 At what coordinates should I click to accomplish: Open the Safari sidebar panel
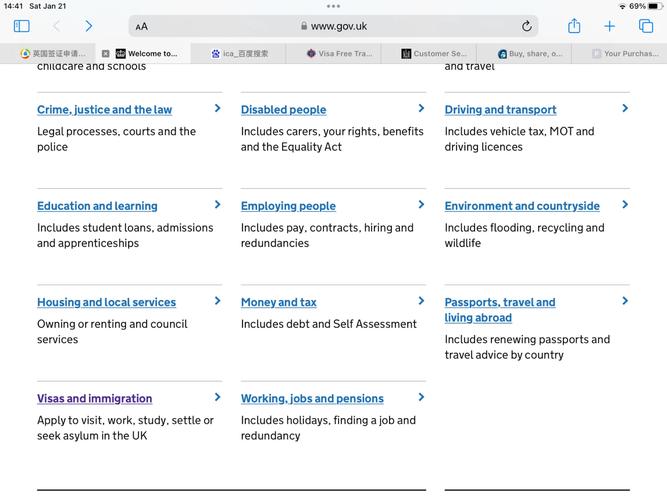[x=22, y=26]
